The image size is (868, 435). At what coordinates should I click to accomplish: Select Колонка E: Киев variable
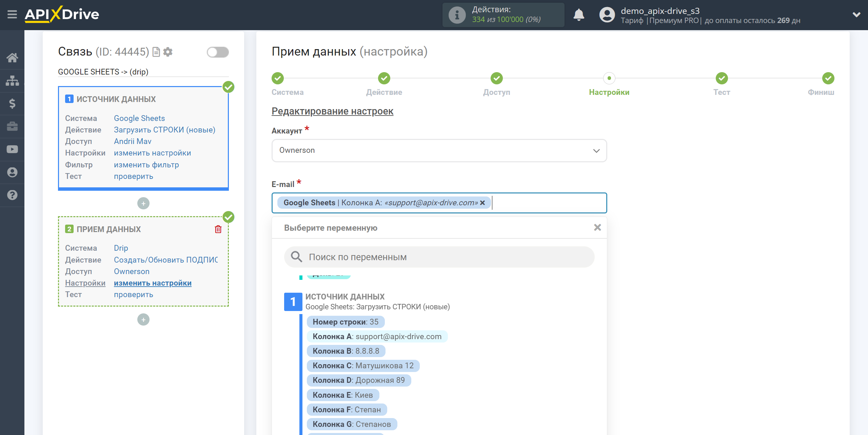[343, 395]
